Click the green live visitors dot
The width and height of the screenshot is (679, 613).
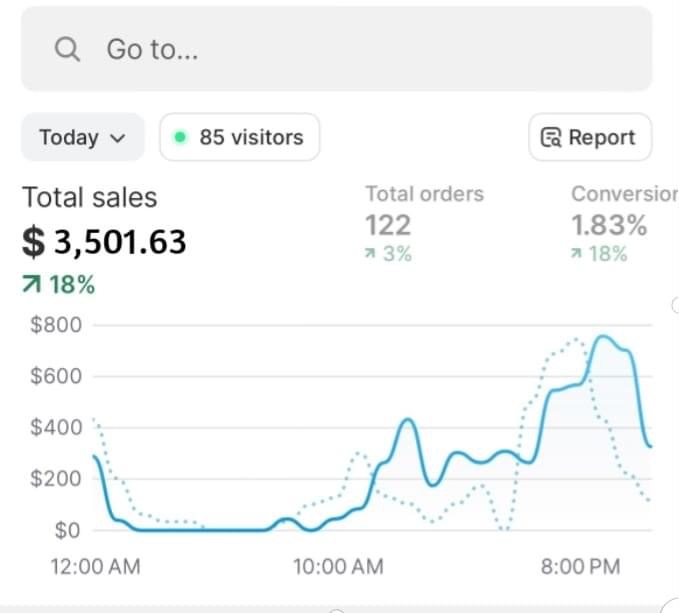[x=180, y=137]
